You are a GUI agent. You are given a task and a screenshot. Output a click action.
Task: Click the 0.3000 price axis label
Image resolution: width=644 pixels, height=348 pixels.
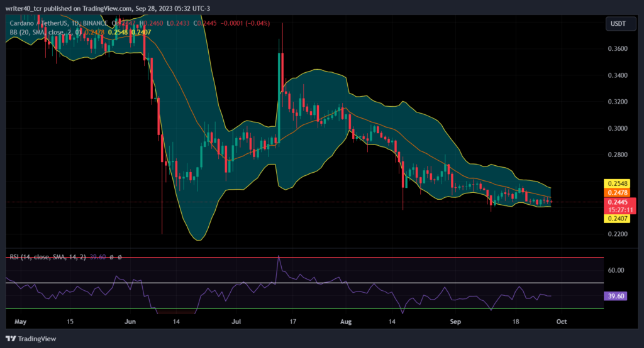[x=618, y=128]
